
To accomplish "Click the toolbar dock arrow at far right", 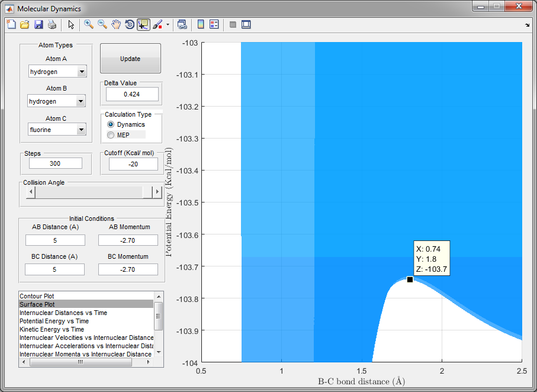I will [527, 25].
